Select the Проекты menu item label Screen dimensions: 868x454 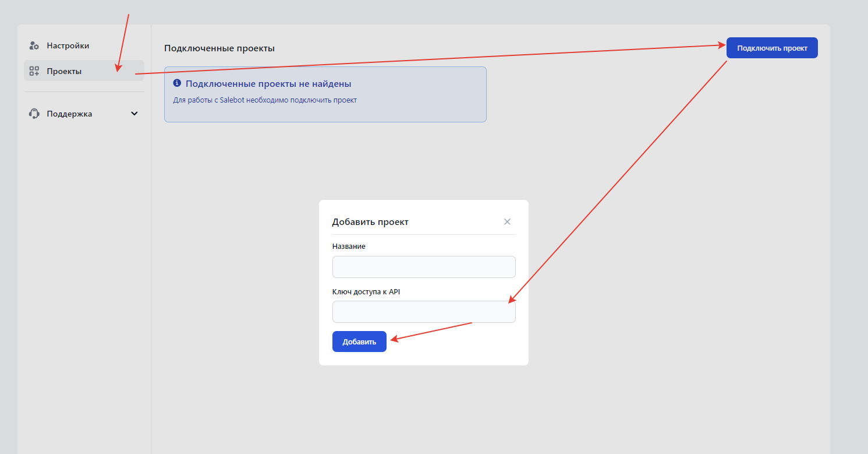pos(64,71)
